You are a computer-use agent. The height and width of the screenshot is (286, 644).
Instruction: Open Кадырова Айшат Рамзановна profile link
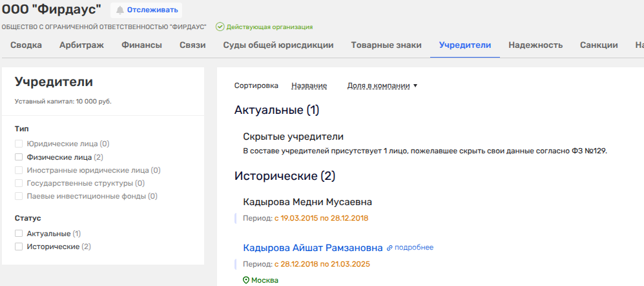click(312, 248)
